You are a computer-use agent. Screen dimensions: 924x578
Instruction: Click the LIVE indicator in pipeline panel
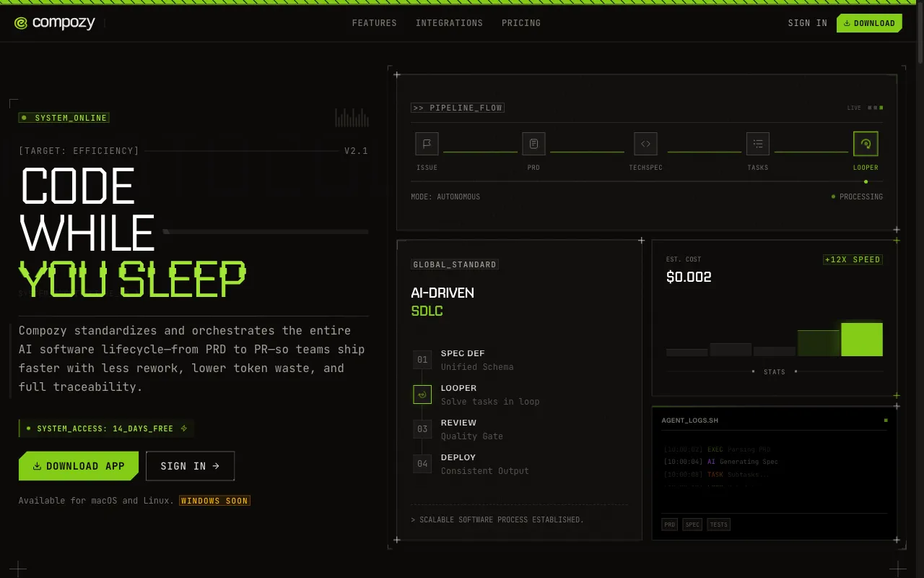(865, 108)
